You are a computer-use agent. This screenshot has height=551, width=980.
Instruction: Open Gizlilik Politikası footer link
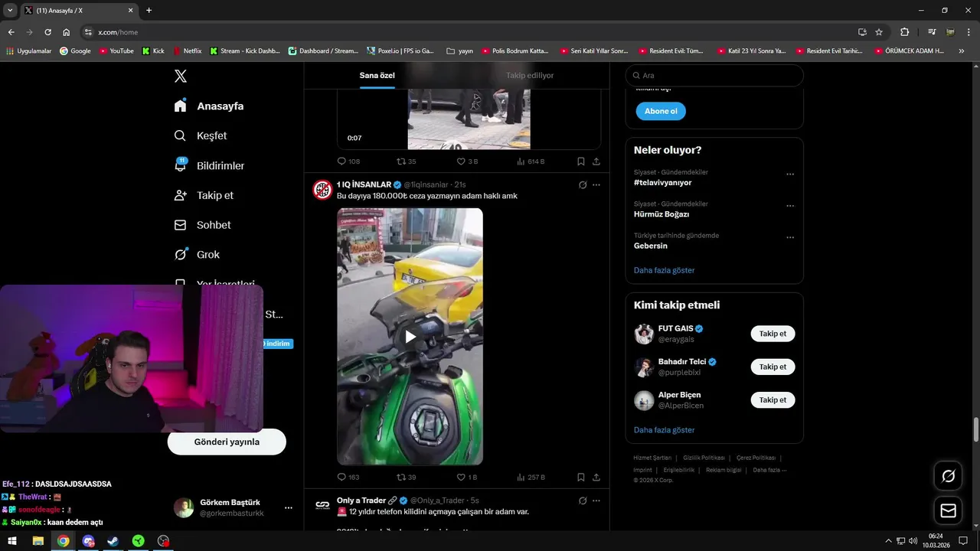point(704,458)
